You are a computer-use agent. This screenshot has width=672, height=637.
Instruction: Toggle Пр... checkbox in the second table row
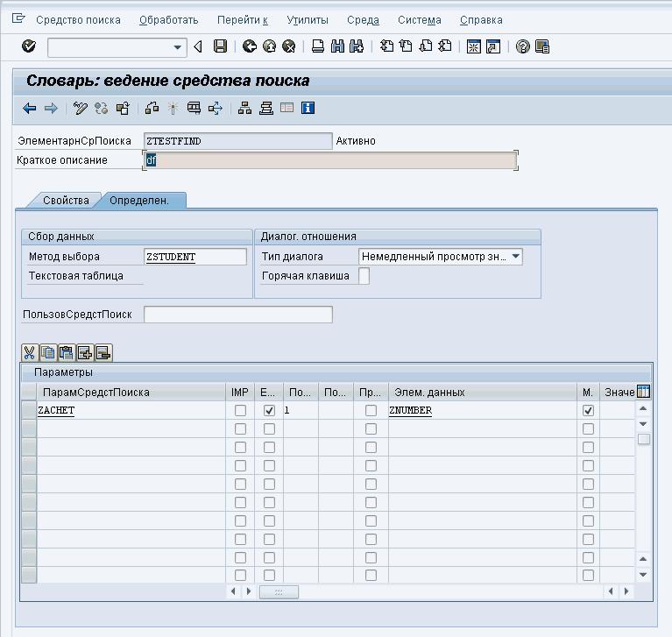click(371, 428)
